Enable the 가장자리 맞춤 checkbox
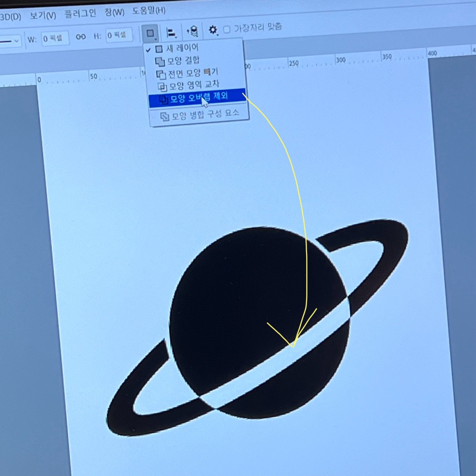The image size is (476, 476). pyautogui.click(x=227, y=30)
